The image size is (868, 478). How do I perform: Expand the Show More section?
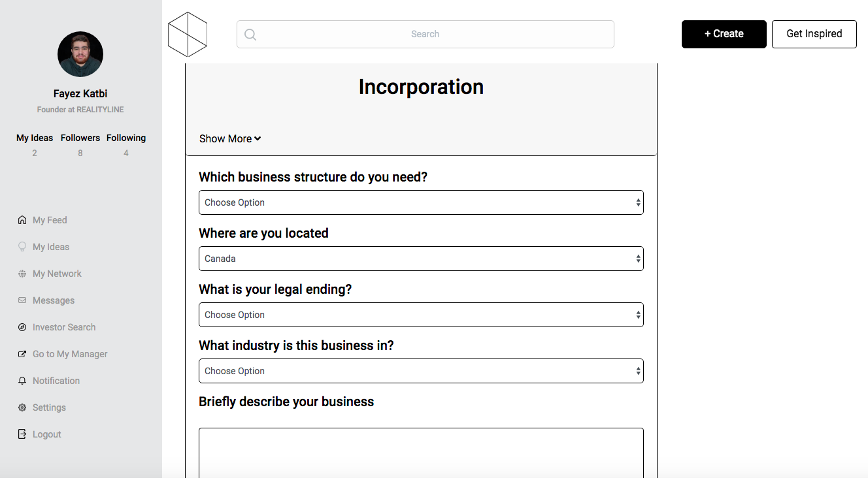click(x=230, y=138)
